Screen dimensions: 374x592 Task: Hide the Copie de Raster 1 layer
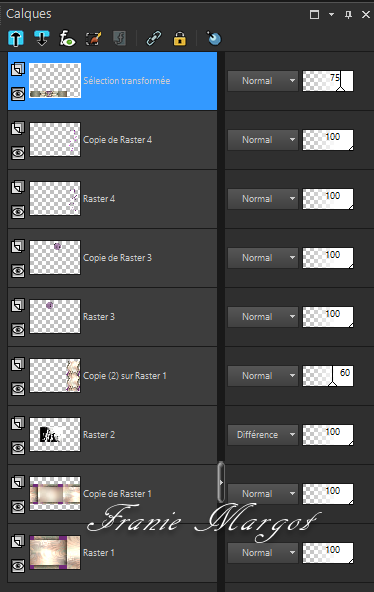[18, 507]
